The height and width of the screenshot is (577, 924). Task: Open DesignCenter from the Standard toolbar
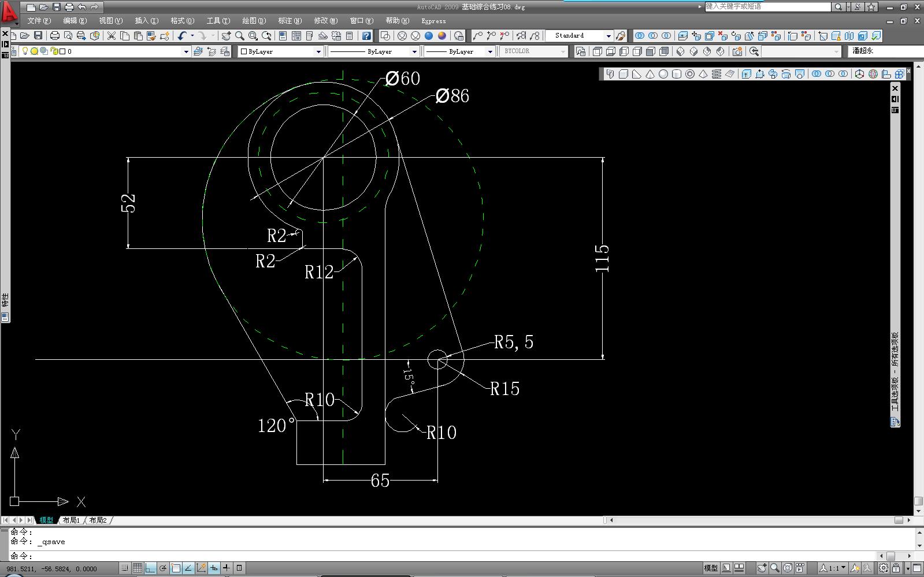[296, 36]
